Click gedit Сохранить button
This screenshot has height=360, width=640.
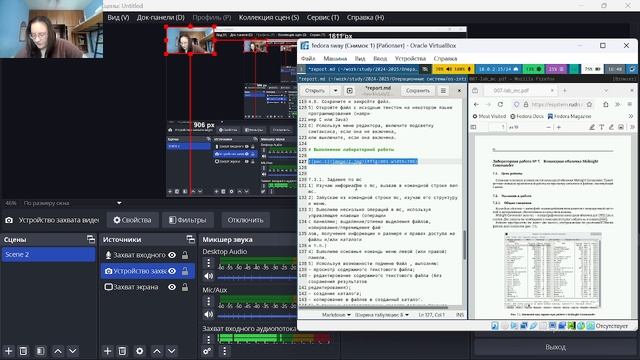pos(418,91)
